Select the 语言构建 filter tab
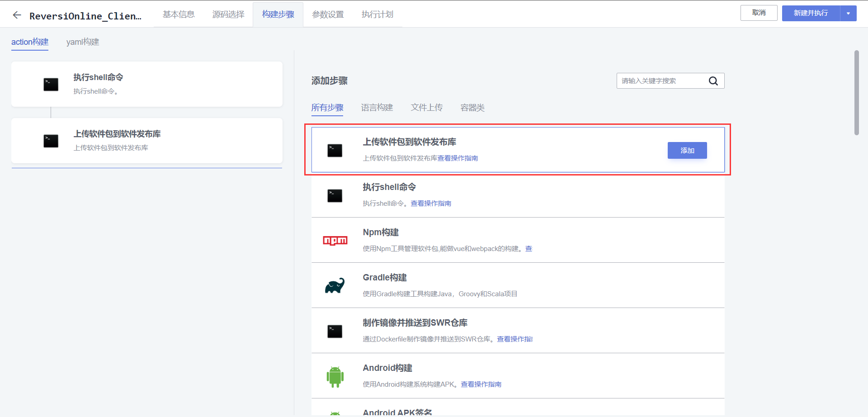868x417 pixels. [x=377, y=107]
